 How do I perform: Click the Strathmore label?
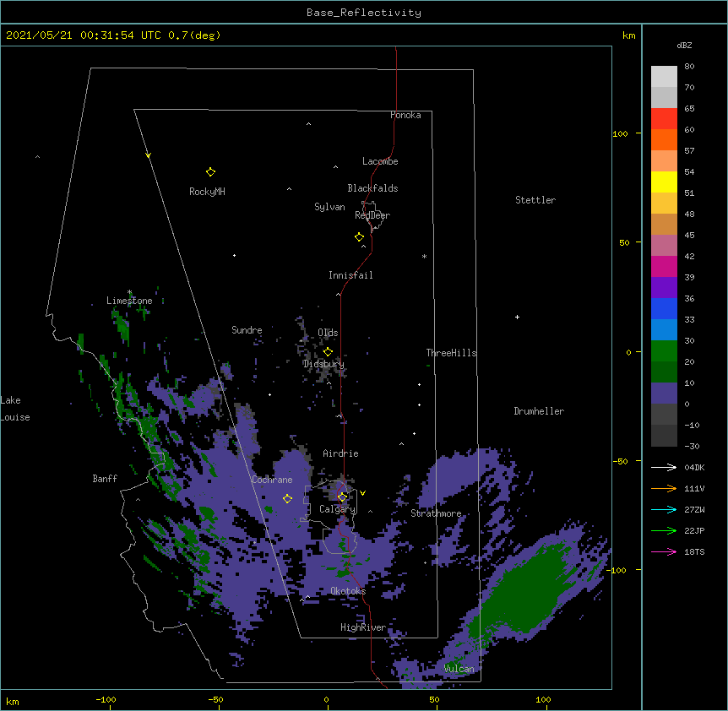coord(436,513)
